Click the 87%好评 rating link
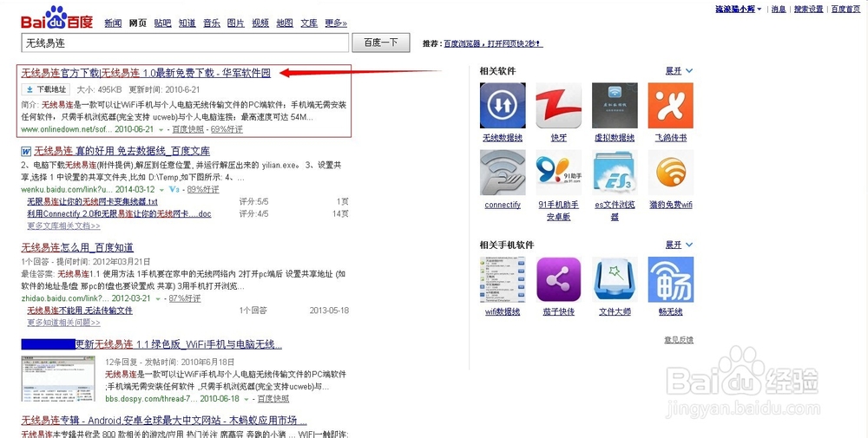This screenshot has width=868, height=438. 185,298
